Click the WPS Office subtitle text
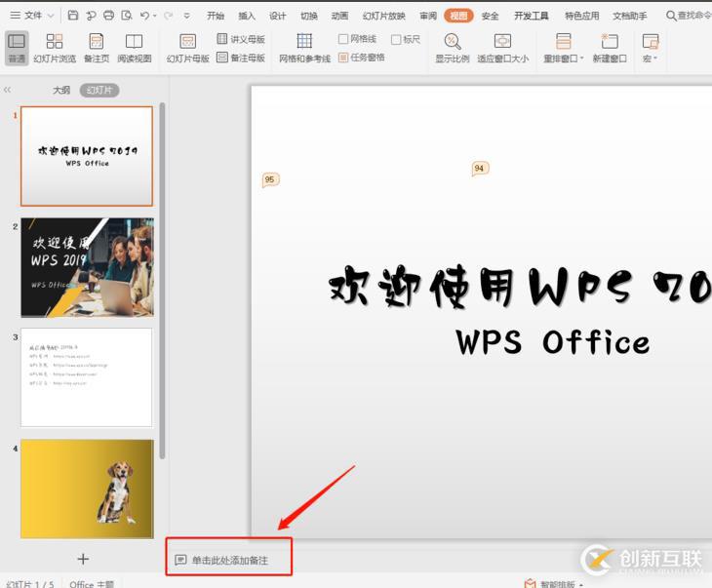712x588 pixels. pyautogui.click(x=553, y=342)
